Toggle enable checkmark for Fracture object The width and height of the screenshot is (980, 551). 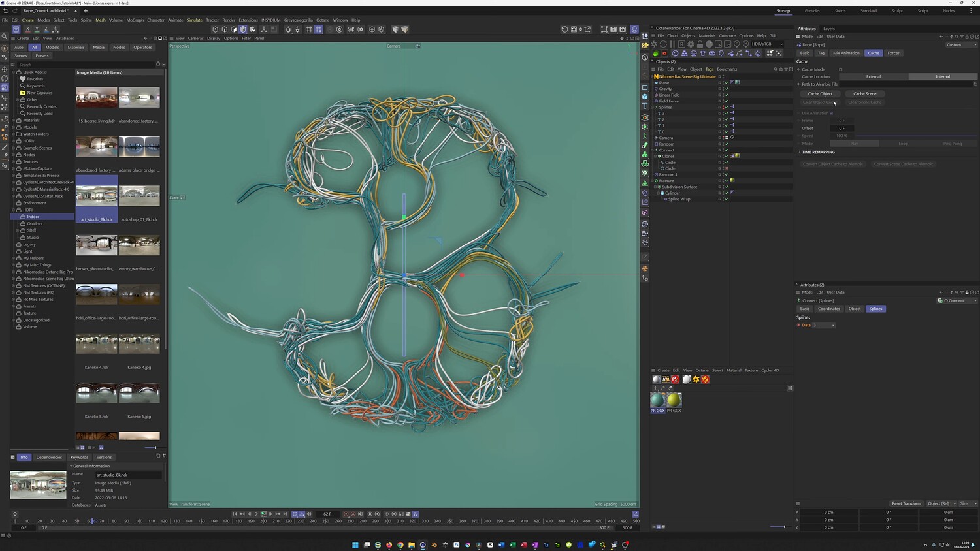coord(727,181)
